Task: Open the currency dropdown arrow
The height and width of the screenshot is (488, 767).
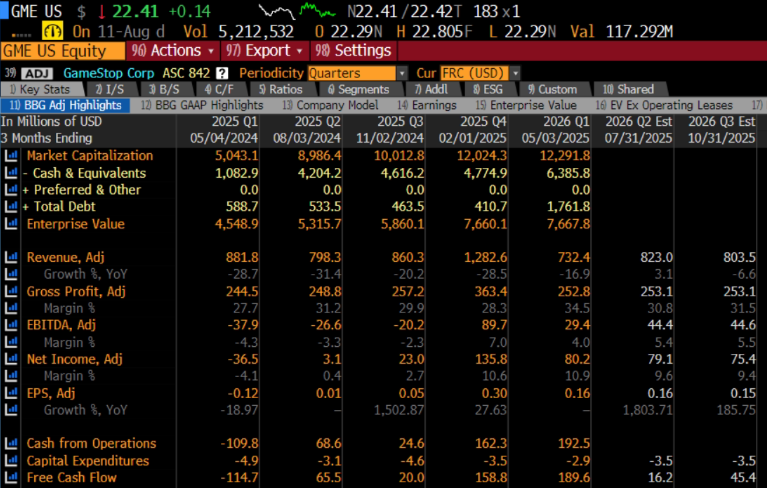Action: point(515,73)
